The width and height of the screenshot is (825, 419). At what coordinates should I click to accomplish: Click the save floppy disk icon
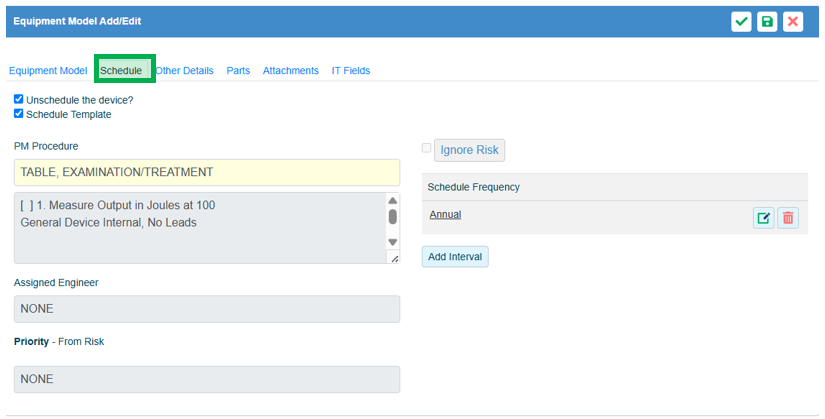click(x=767, y=22)
